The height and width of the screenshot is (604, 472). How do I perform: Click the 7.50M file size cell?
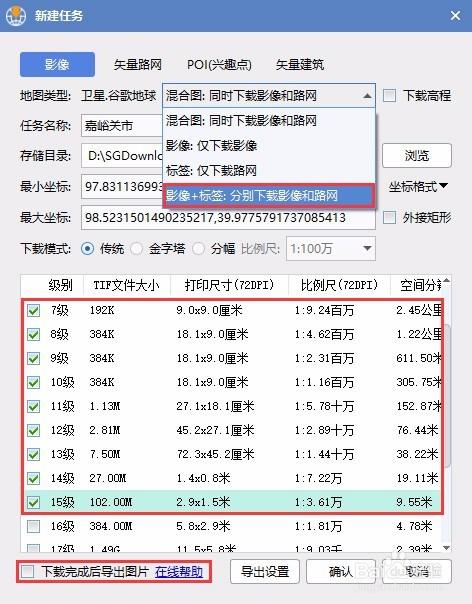pos(104,455)
